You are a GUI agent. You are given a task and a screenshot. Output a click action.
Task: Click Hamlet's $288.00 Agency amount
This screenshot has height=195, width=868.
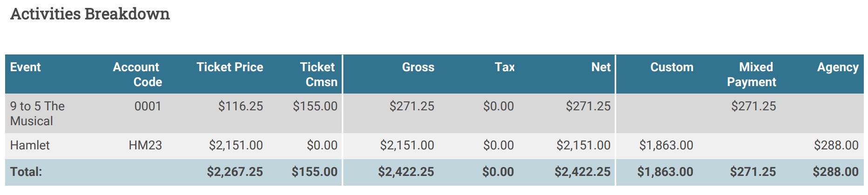836,145
